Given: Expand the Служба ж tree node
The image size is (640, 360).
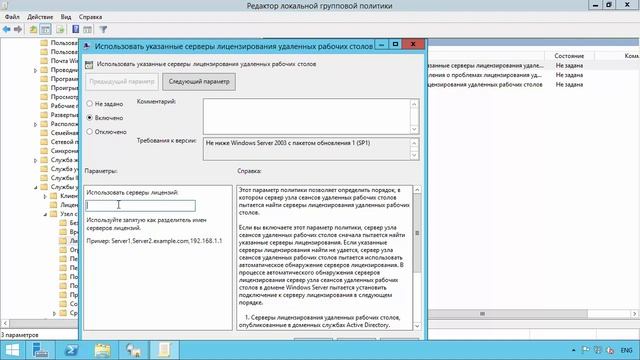Looking at the screenshot, I should pyautogui.click(x=36, y=160).
